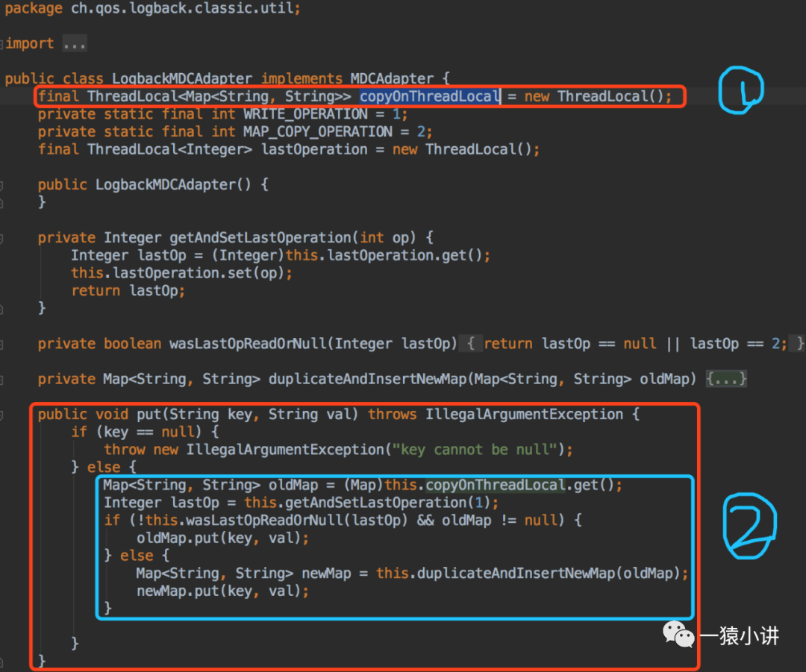The image size is (806, 672).
Task: Click the put method name in public void put
Action: tap(149, 414)
